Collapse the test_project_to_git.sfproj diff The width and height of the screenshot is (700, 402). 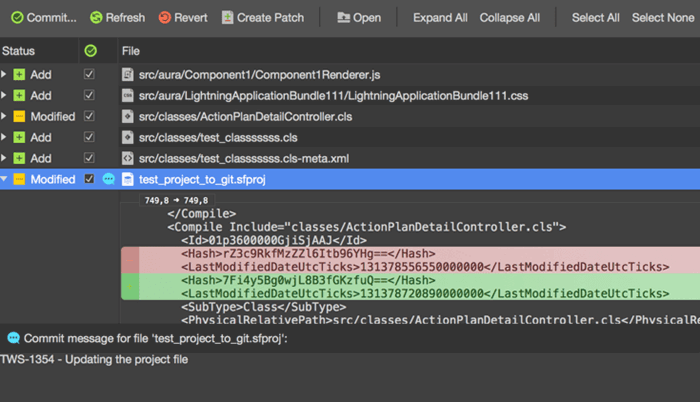[4, 179]
